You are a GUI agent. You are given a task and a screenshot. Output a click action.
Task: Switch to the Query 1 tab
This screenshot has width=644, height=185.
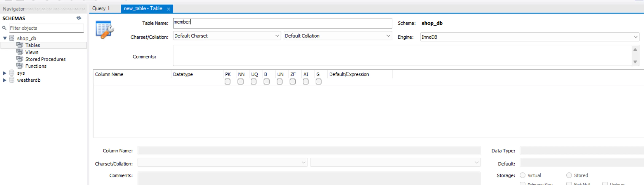[105, 8]
